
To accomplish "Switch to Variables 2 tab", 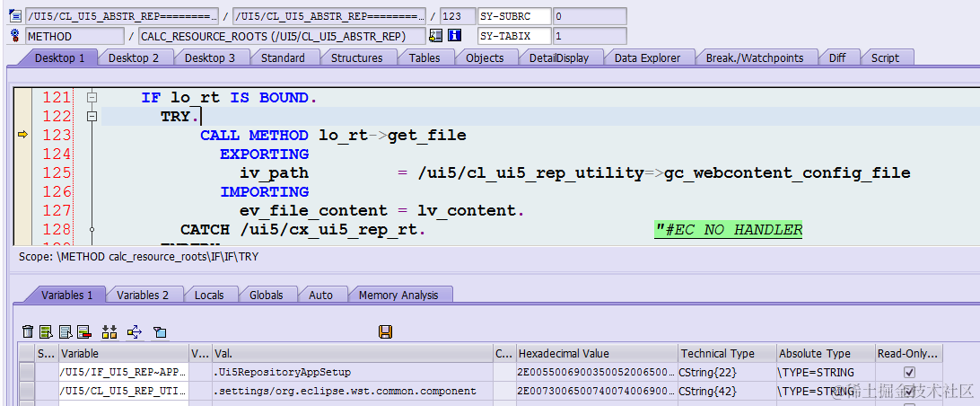I will [x=143, y=295].
